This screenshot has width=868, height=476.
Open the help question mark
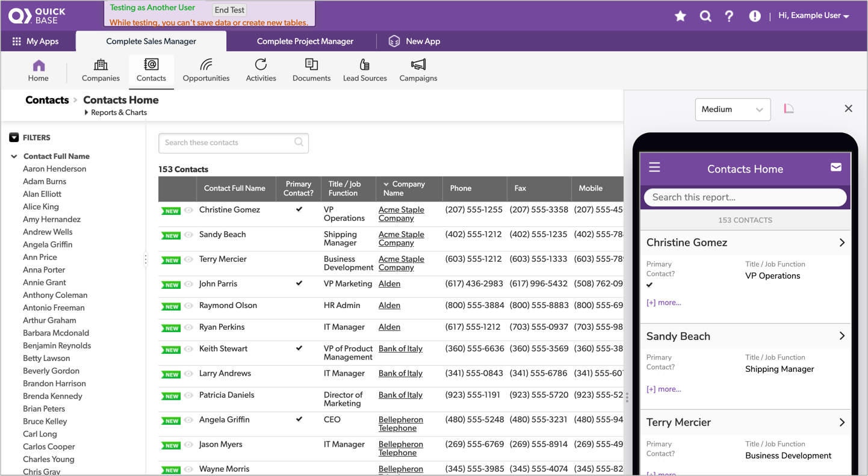[x=729, y=16]
